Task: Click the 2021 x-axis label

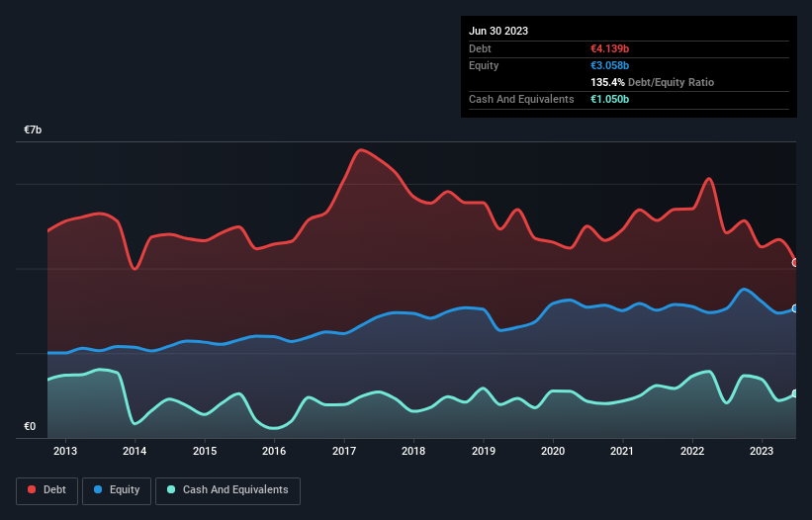Action: click(622, 451)
